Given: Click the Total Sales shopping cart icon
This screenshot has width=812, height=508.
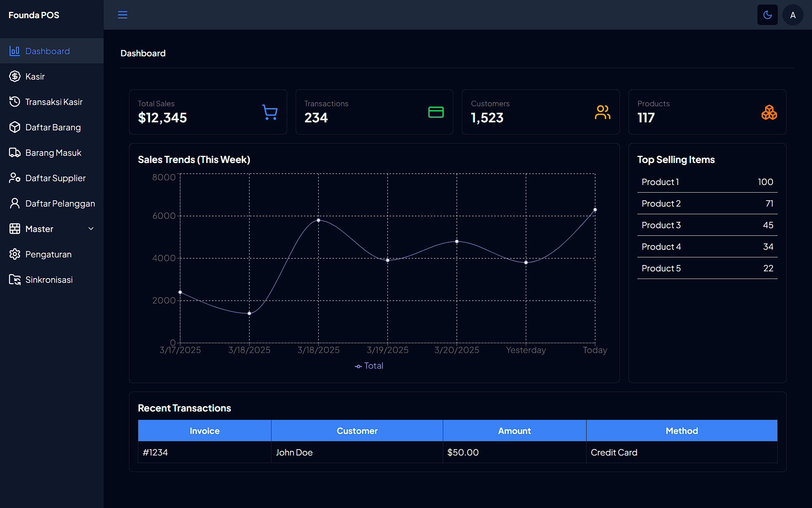Looking at the screenshot, I should click(270, 112).
